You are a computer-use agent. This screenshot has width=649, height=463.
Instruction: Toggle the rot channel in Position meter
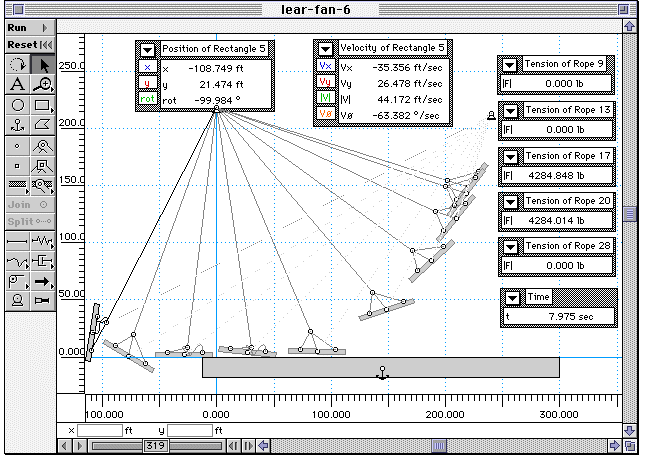pos(147,100)
